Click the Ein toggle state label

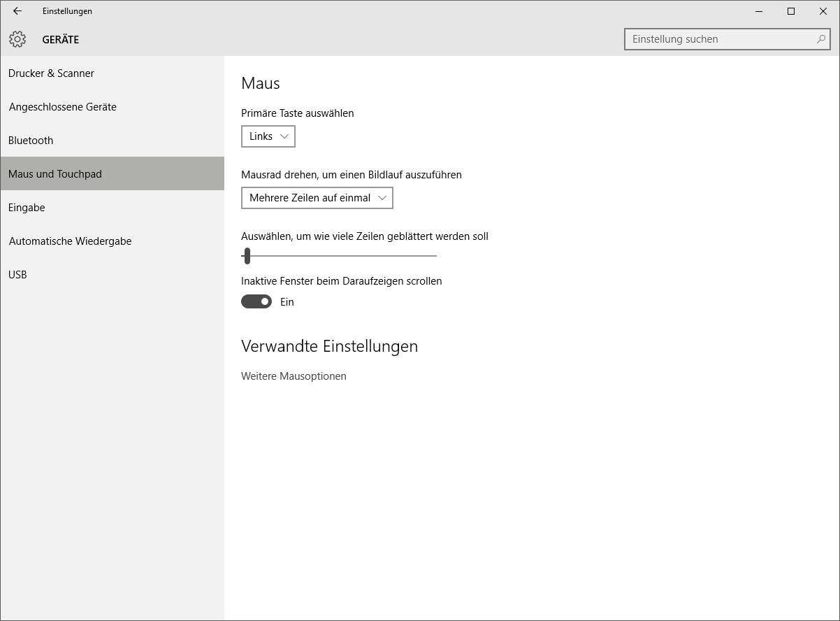pyautogui.click(x=287, y=302)
